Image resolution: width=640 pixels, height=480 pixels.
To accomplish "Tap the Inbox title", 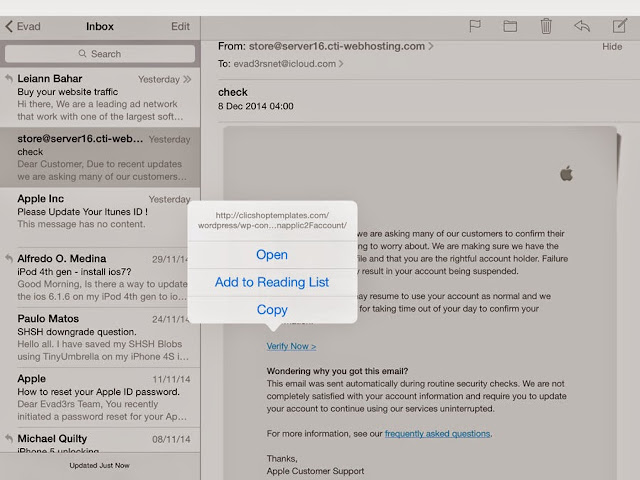I will coord(100,27).
